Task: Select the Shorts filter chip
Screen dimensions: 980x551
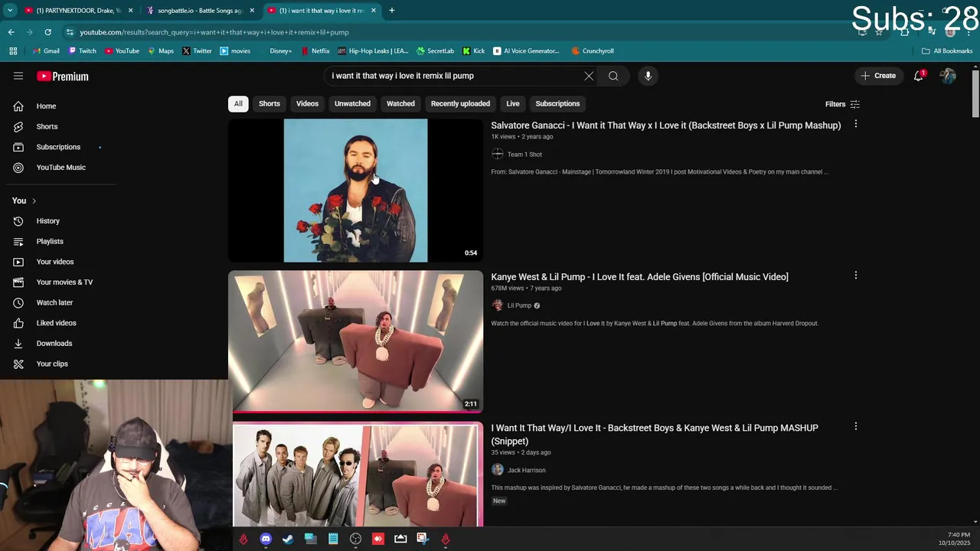Action: [269, 103]
